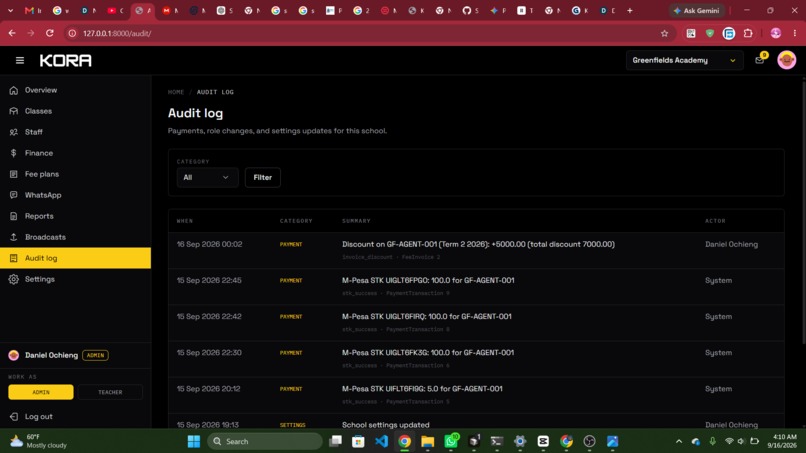
Task: Click Daniel Ochieng profile in sidebar
Action: (x=51, y=355)
